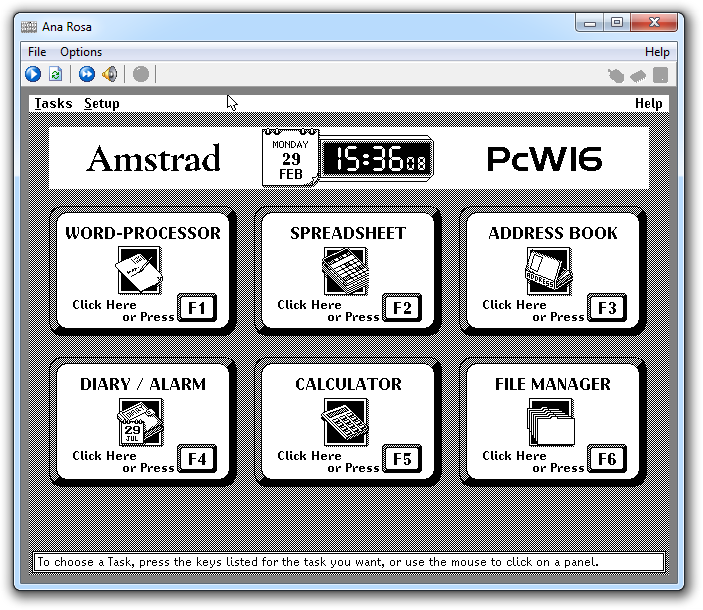The height and width of the screenshot is (610, 703).
Task: Click the WORD-PROCESSOR title text
Action: pyautogui.click(x=143, y=233)
